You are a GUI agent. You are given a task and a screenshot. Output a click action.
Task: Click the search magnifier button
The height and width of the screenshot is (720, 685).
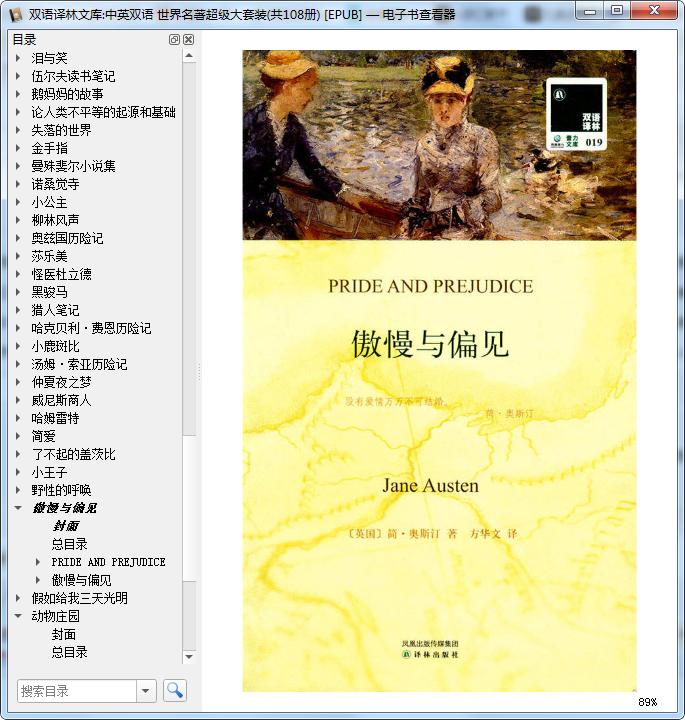(174, 690)
